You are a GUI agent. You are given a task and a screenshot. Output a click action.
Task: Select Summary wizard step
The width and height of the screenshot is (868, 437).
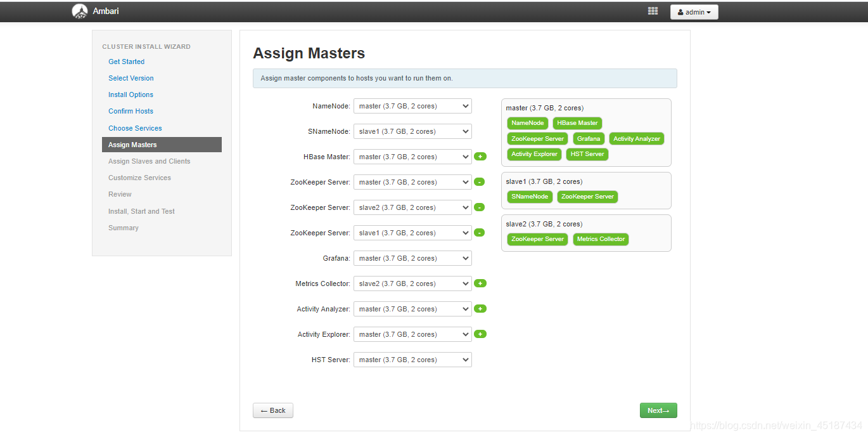tap(123, 228)
